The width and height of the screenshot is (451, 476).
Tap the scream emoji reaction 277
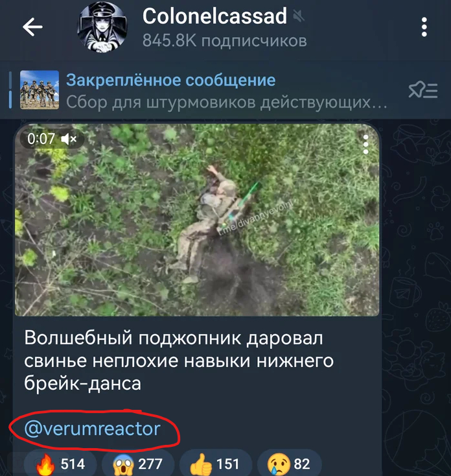[x=138, y=464]
